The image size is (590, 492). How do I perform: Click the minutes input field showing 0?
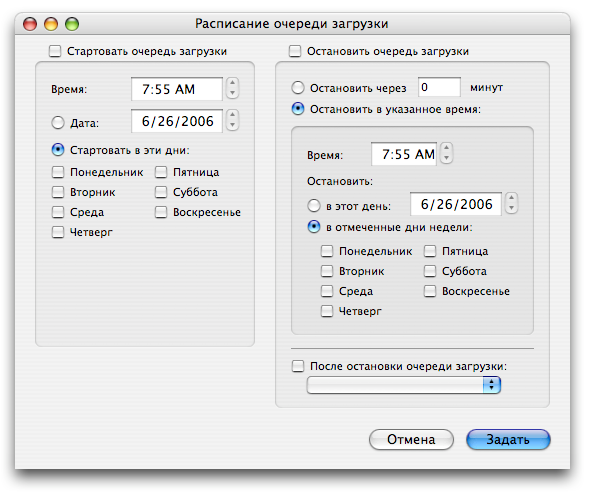[x=439, y=87]
